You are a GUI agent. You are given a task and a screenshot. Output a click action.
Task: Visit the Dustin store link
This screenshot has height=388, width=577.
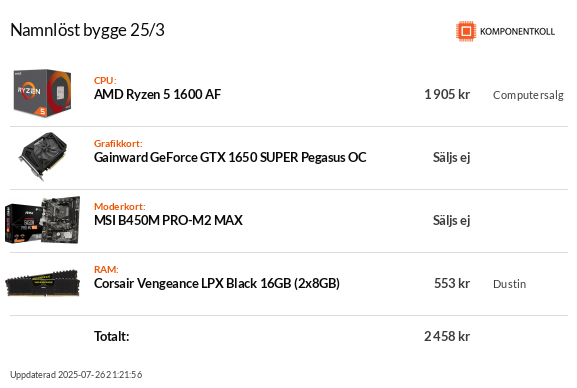[509, 284]
